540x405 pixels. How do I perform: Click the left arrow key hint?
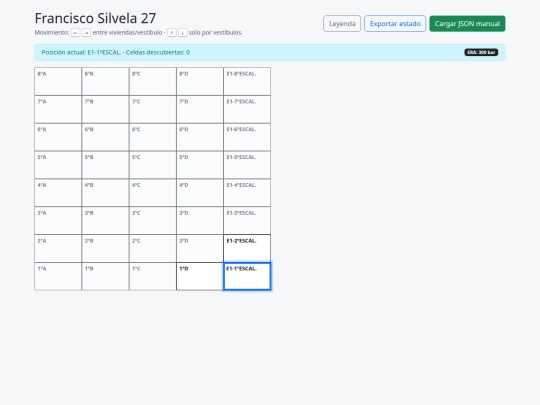(75, 33)
